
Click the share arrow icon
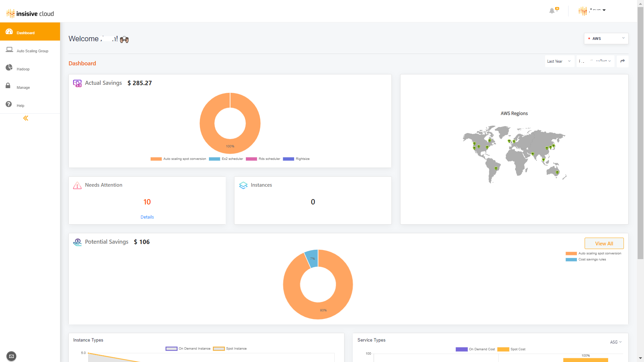[623, 61]
